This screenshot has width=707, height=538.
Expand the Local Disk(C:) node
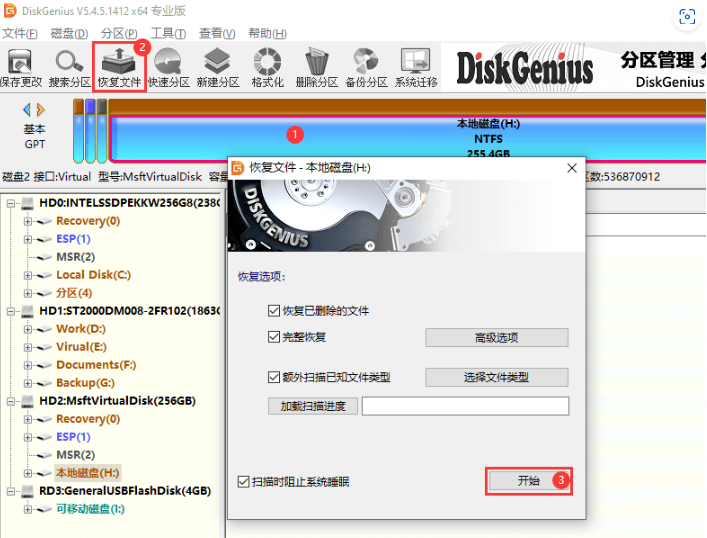point(28,275)
